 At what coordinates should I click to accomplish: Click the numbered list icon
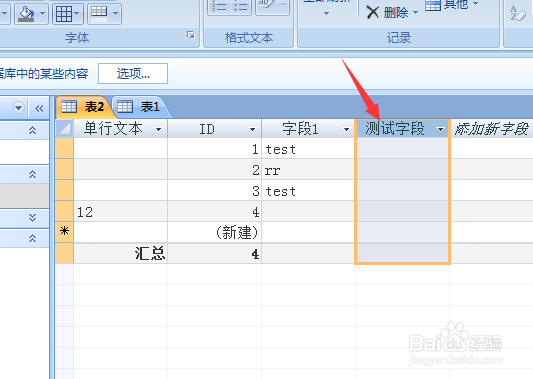coord(219,7)
